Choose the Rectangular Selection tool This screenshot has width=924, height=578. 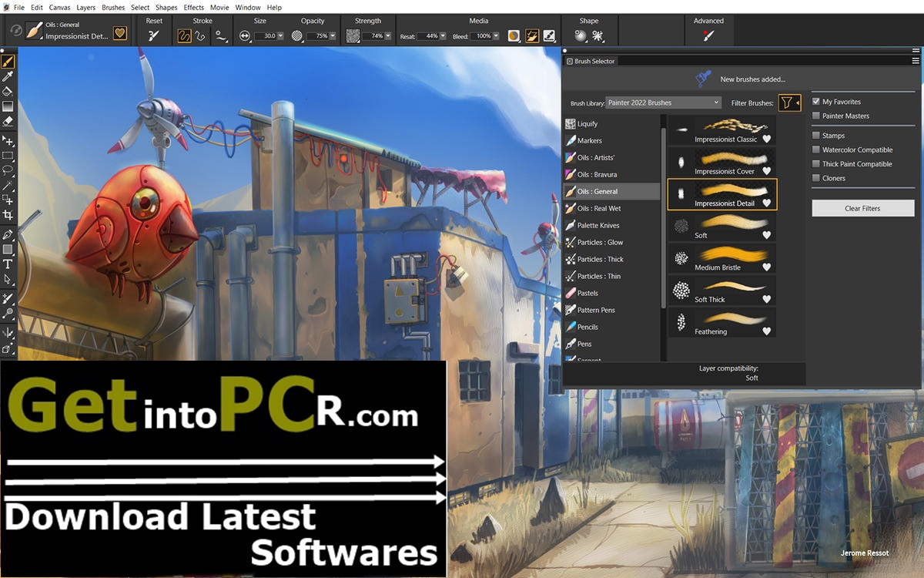8,156
